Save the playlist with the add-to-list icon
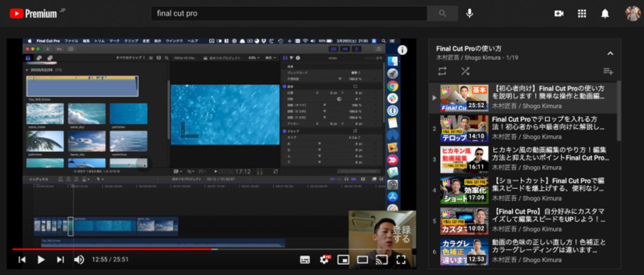 [608, 71]
